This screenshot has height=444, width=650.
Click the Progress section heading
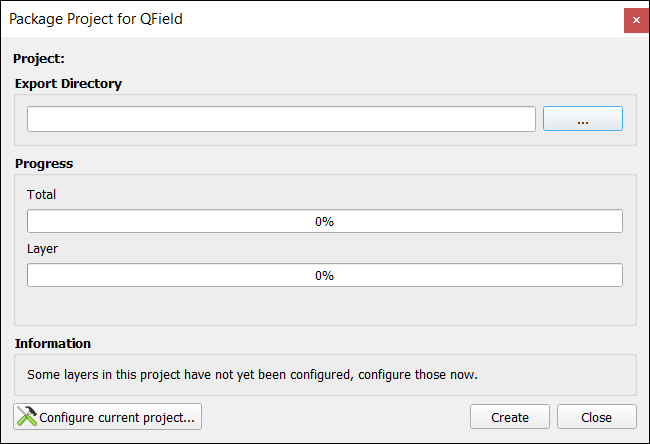click(44, 163)
